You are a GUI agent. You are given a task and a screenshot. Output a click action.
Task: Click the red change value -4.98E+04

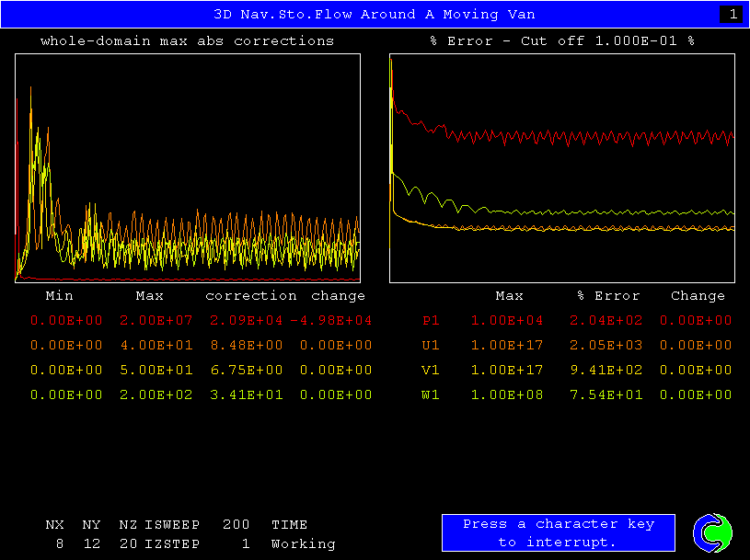pyautogui.click(x=331, y=321)
